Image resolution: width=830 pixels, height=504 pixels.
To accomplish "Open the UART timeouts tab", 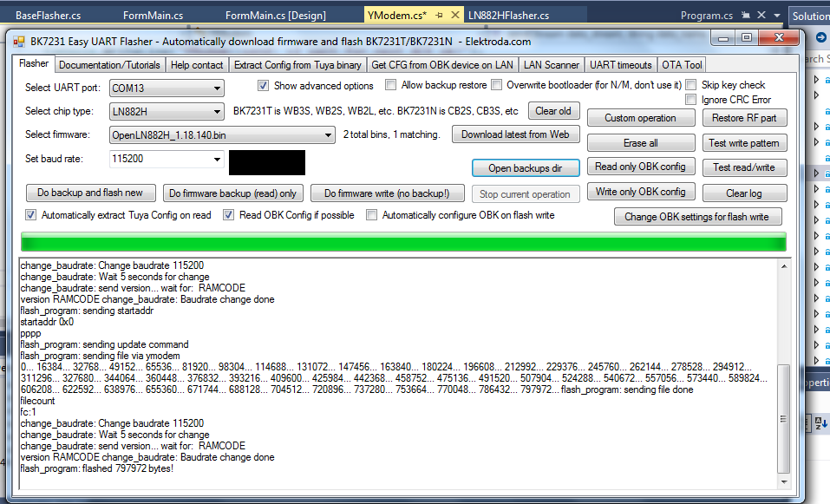I will 620,65.
